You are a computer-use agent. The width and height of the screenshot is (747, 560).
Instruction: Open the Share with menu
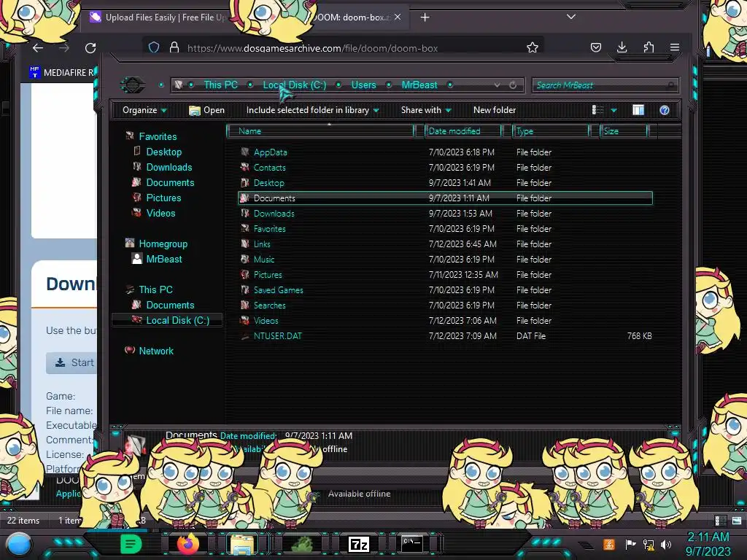(426, 110)
